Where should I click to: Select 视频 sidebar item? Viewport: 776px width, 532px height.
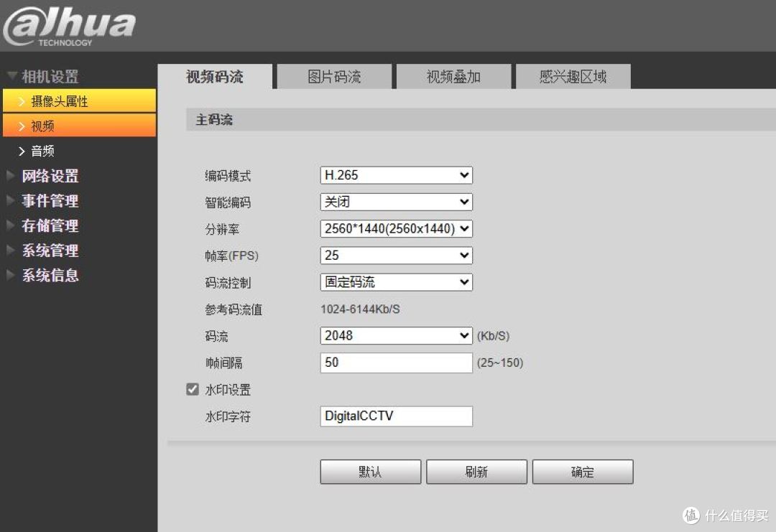point(79,126)
